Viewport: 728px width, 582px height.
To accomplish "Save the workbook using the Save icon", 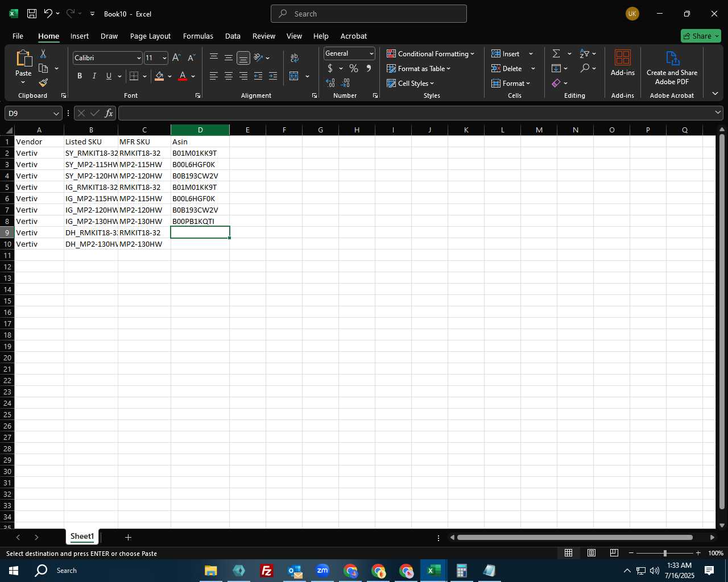I will 32,14.
